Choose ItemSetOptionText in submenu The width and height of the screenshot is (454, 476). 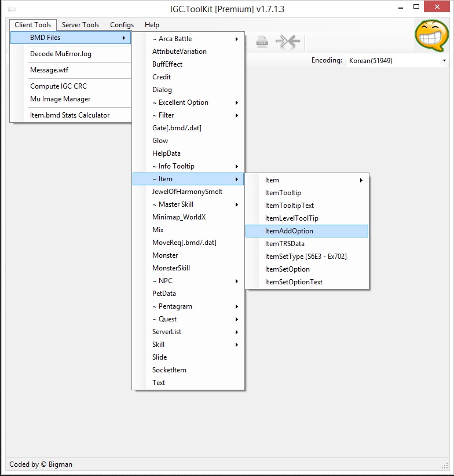point(307,283)
